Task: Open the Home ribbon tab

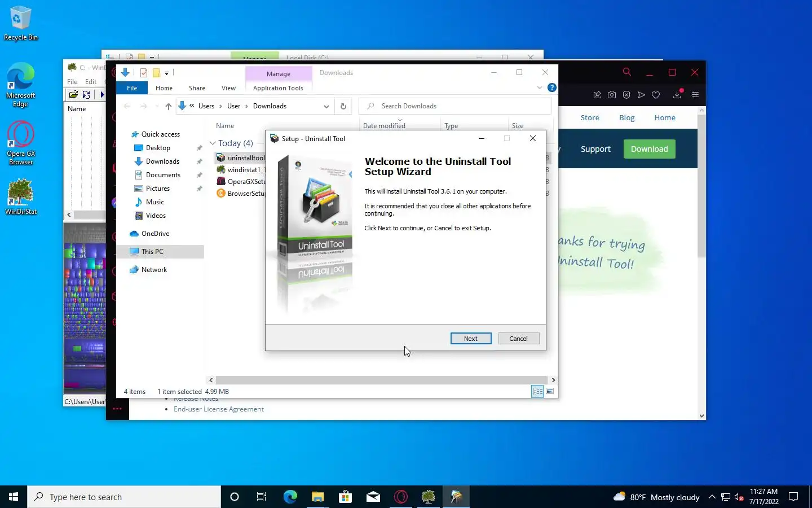Action: (x=164, y=88)
